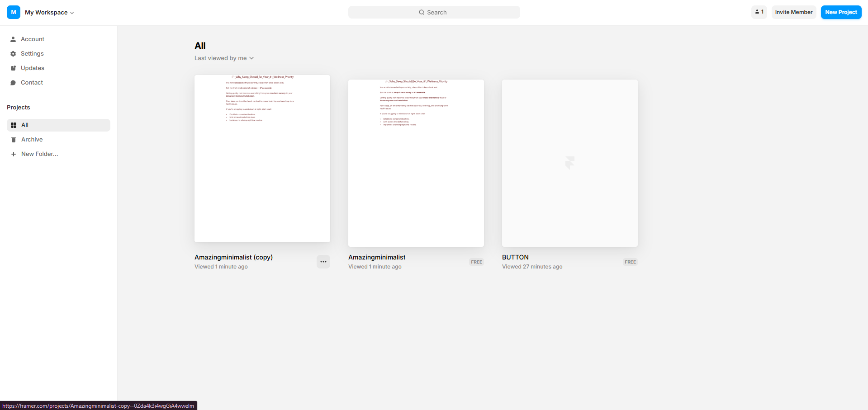Screen dimensions: 868x410
Task: Click the Updates icon
Action: tap(13, 68)
